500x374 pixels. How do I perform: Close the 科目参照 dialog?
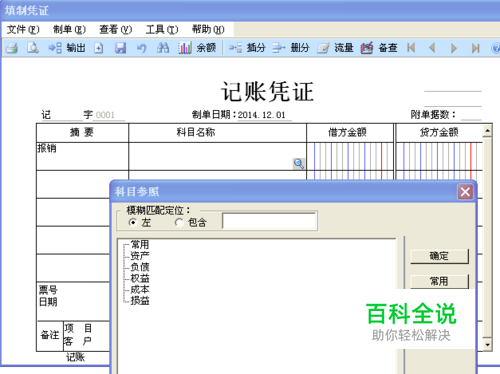465,192
